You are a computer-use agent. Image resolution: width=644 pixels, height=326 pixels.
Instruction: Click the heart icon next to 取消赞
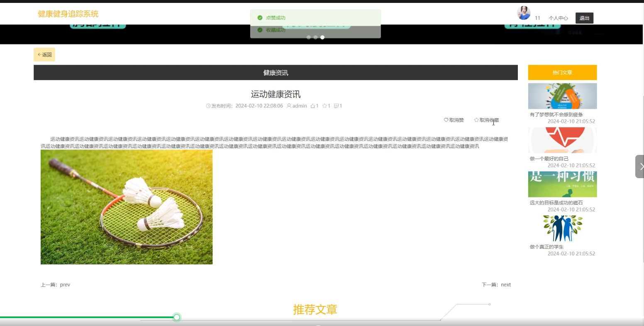[446, 120]
